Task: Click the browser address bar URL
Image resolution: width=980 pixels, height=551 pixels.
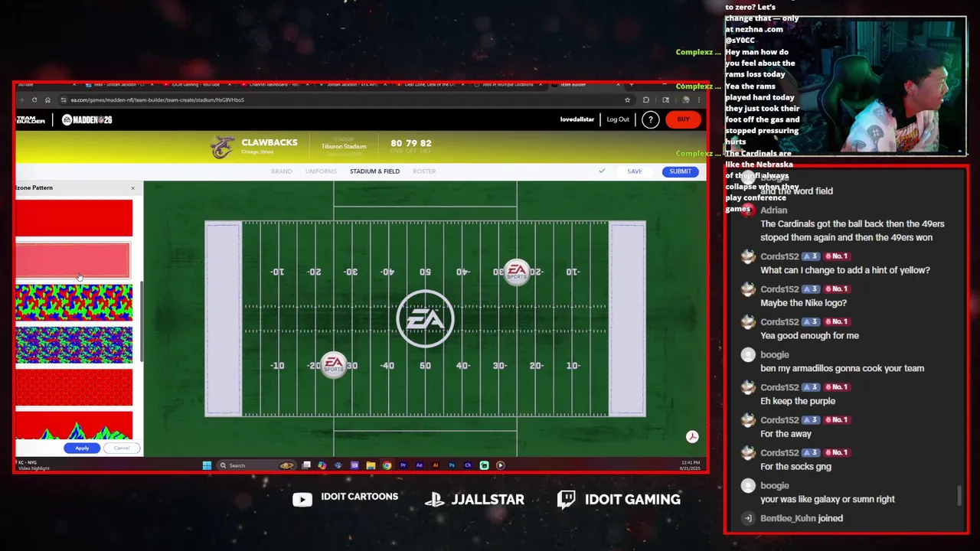Action: pos(158,99)
